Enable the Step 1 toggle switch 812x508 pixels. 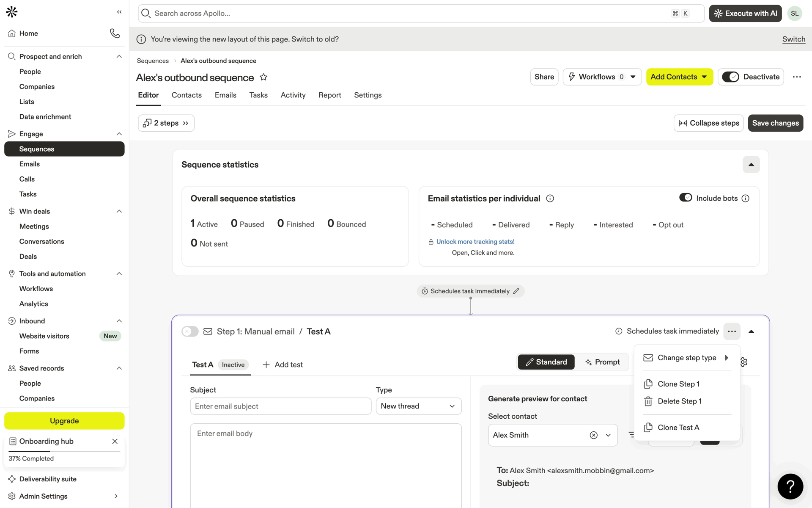tap(190, 331)
